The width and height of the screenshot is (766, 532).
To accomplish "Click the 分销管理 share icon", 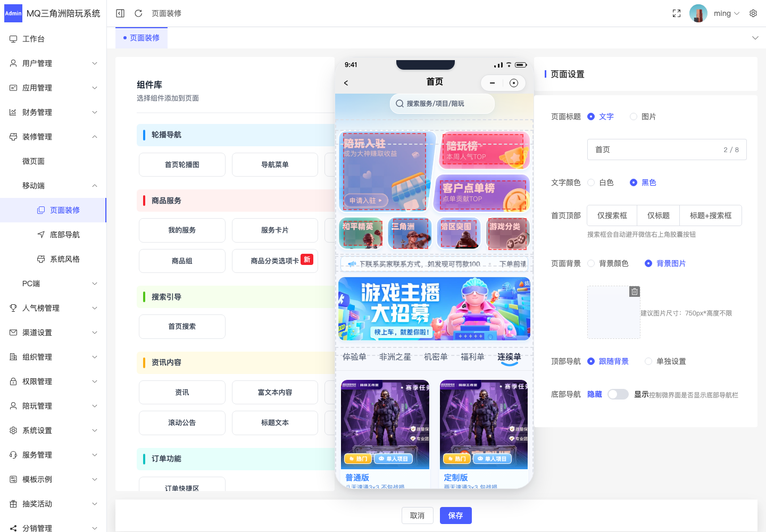I will [x=13, y=528].
